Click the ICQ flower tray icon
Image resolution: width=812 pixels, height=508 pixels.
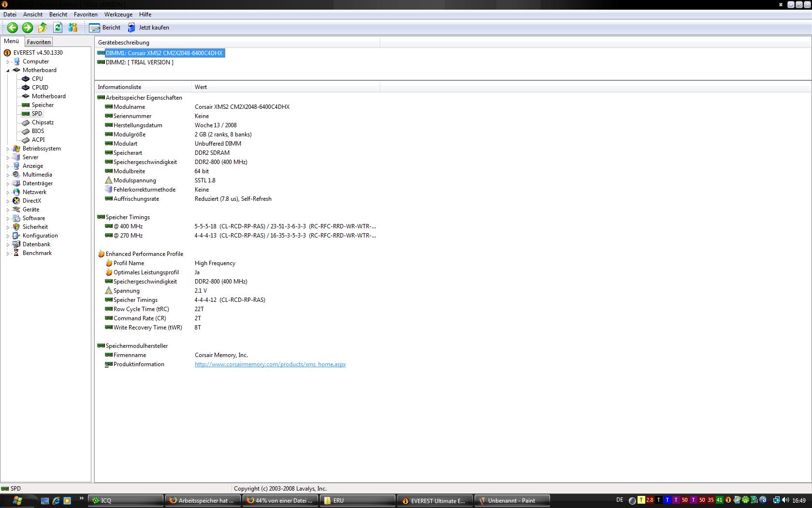[746, 500]
